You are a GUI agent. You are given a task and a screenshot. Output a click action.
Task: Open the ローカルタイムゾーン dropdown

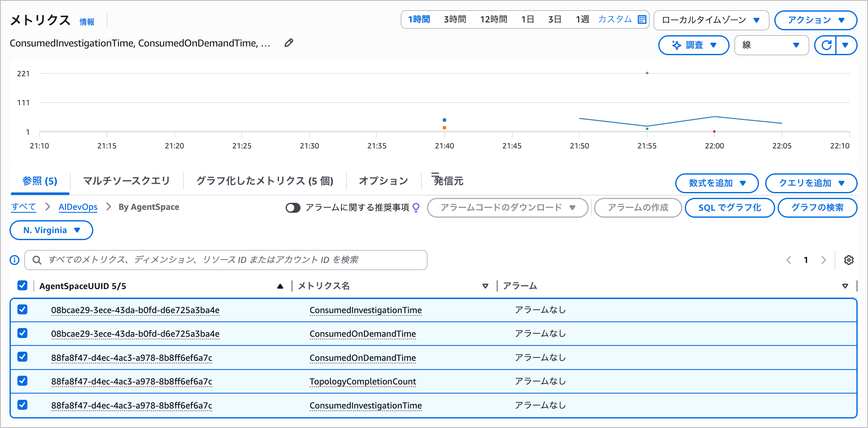pyautogui.click(x=711, y=19)
